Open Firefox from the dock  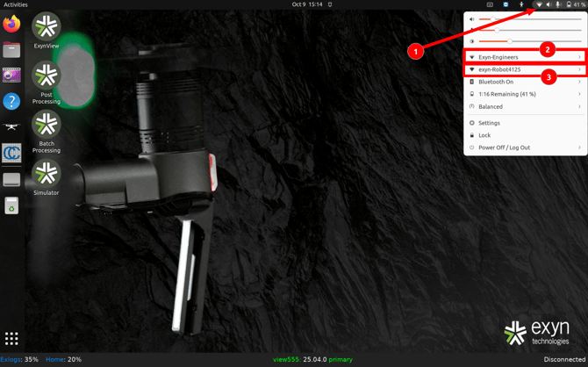11,25
